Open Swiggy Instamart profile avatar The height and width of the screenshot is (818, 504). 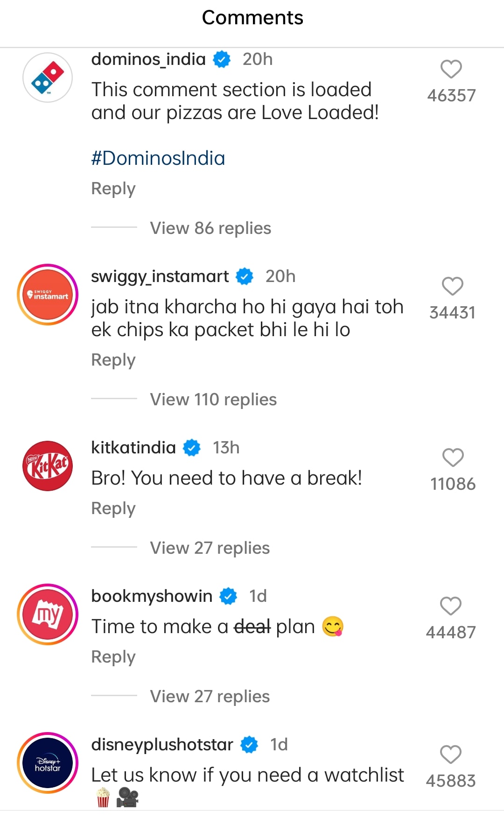click(48, 295)
